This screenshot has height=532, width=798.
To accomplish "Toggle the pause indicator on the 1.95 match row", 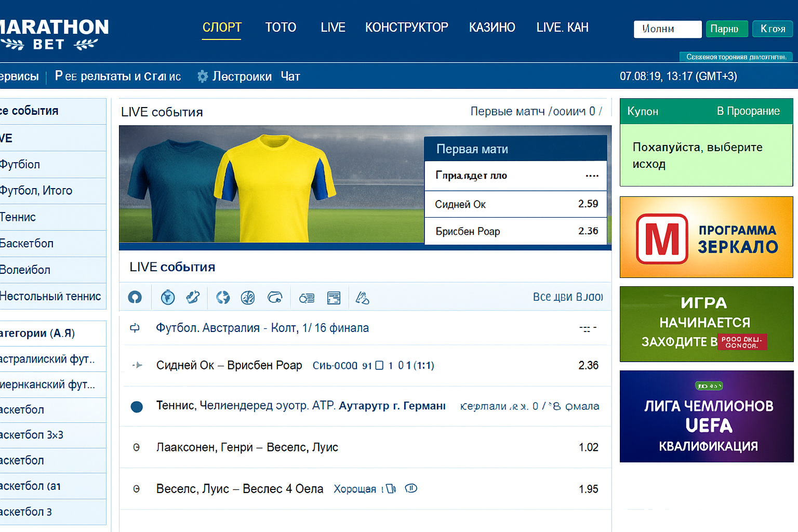I will coord(411,488).
